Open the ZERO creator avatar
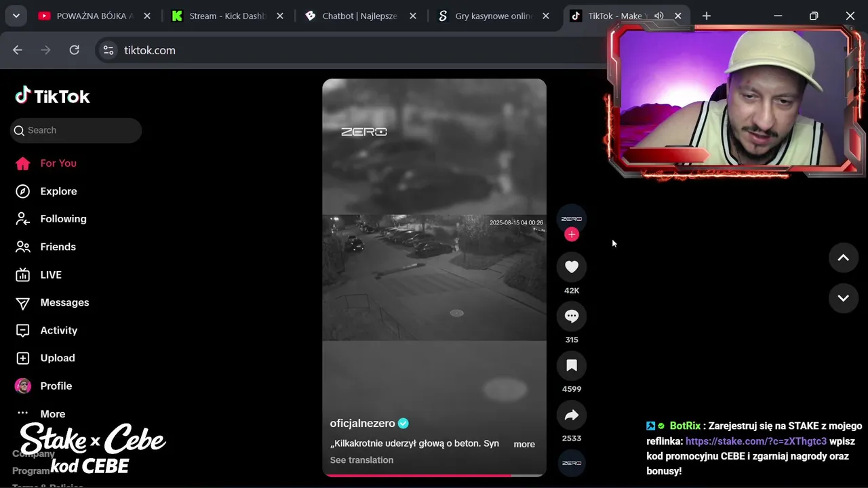Image resolution: width=868 pixels, height=488 pixels. (x=572, y=218)
